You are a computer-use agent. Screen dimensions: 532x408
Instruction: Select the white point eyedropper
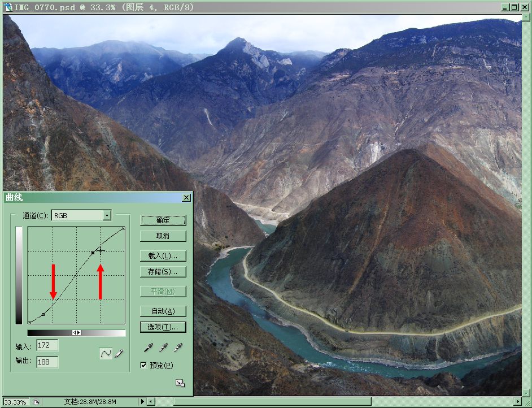click(x=179, y=348)
